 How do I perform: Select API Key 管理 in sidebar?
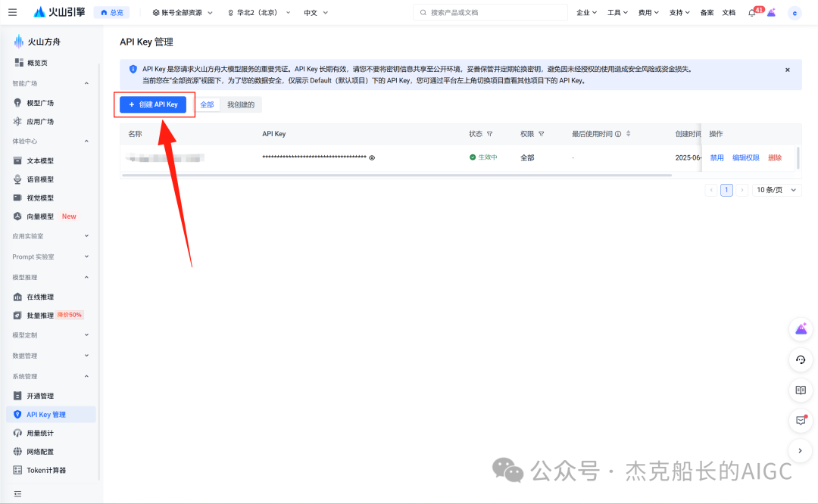pyautogui.click(x=52, y=415)
